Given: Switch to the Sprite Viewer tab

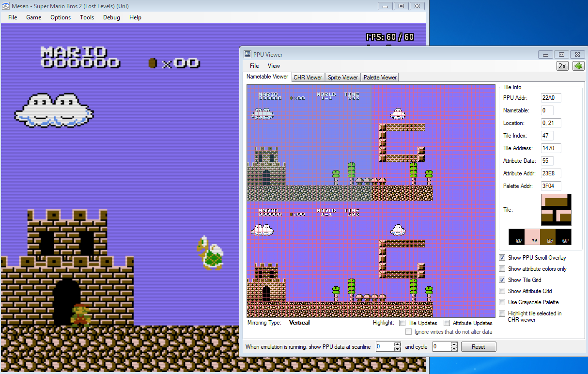Looking at the screenshot, I should click(343, 78).
